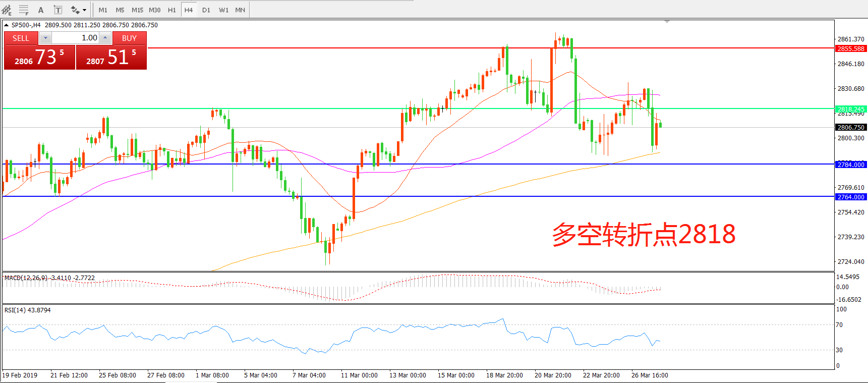This screenshot has height=383, width=868.
Task: Select the Text Label tool
Action: click(58, 10)
